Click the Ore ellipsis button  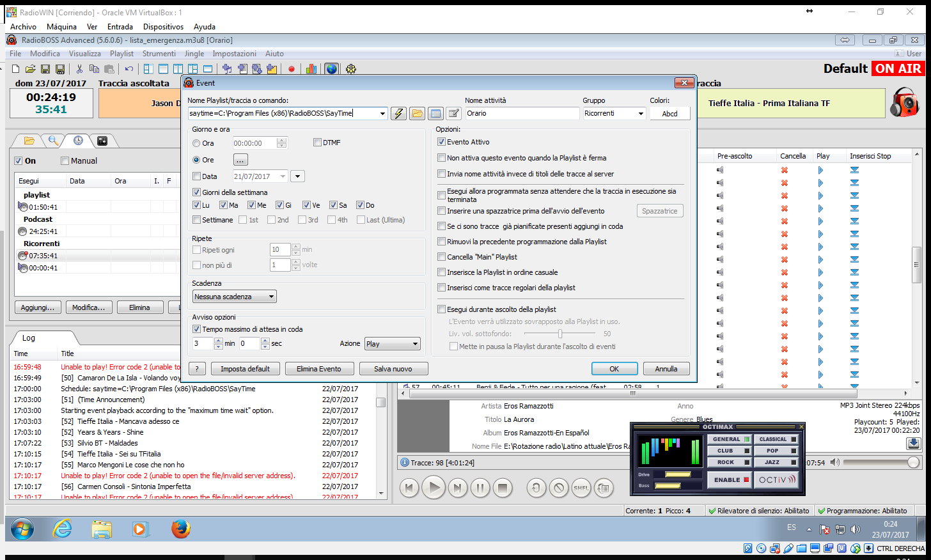[240, 160]
